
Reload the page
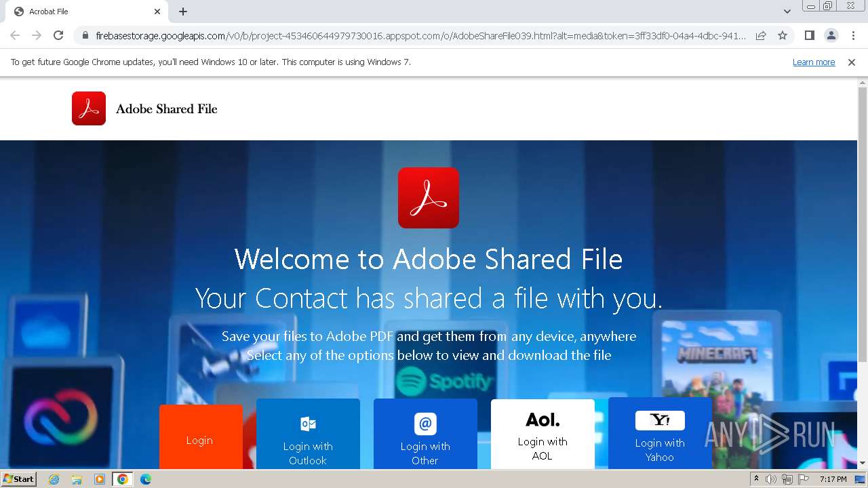(x=58, y=35)
